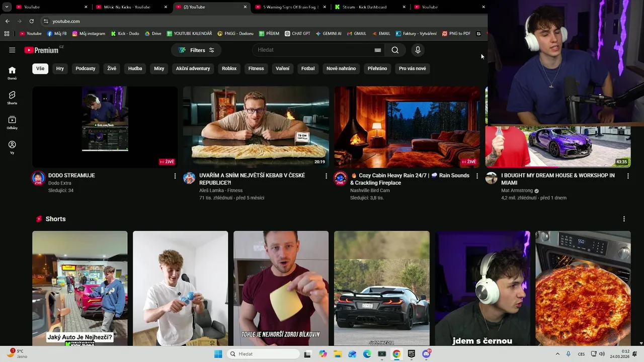
Task: Open the YOUTUBE KALENDÁŘ bookmark
Action: tap(189, 34)
